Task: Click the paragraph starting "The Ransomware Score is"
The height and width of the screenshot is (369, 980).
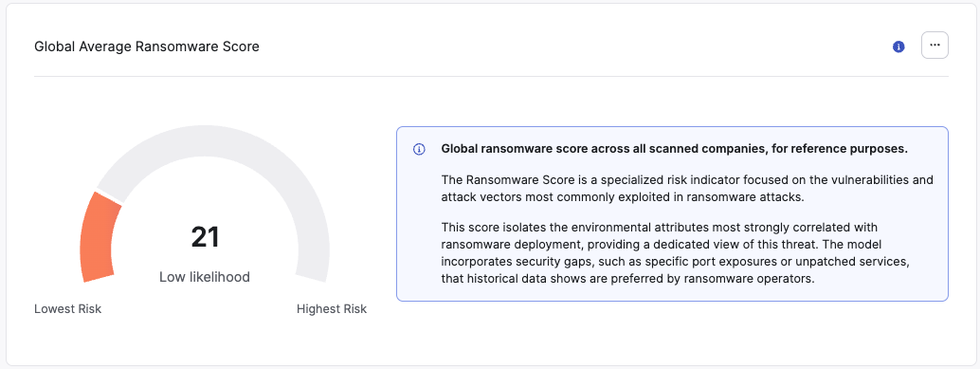Action: (687, 188)
